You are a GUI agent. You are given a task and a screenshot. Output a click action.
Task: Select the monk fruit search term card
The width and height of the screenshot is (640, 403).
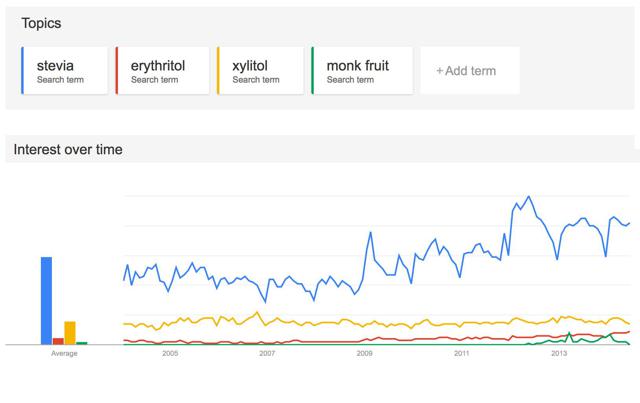(362, 70)
